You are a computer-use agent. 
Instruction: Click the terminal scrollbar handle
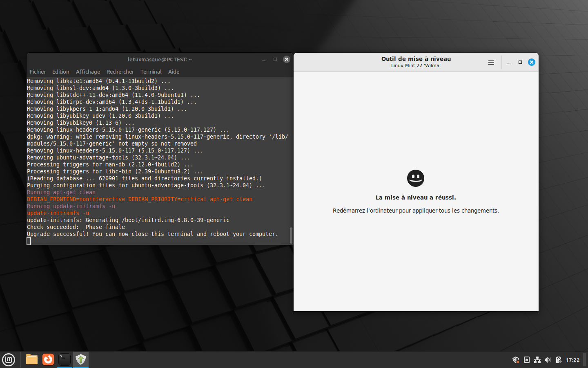pos(291,236)
